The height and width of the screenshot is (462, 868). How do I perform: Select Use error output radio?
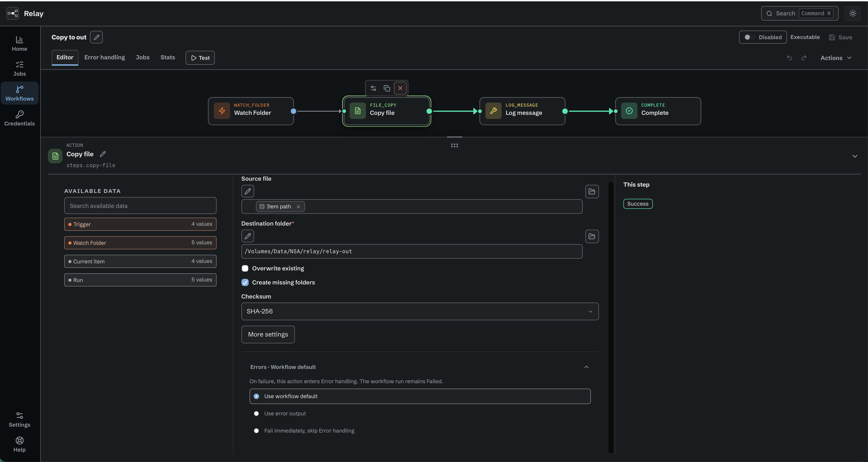click(256, 414)
